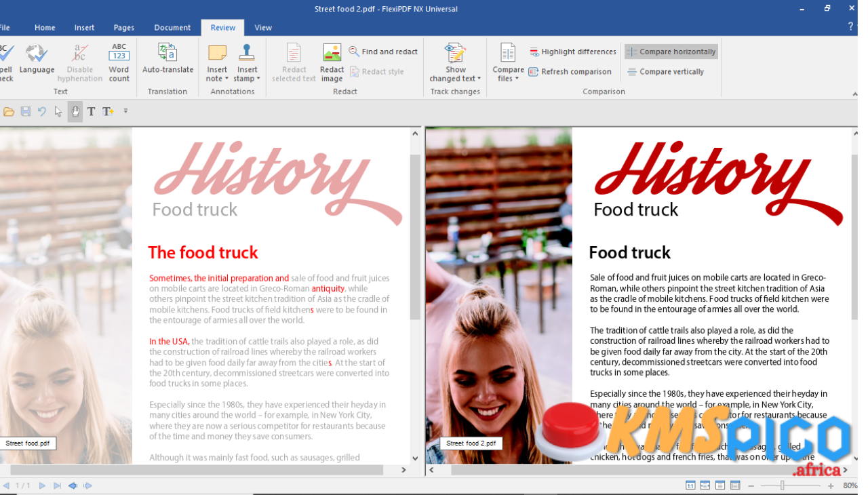
Task: Click the 'Food truck' black heading in right pane
Action: tap(629, 252)
